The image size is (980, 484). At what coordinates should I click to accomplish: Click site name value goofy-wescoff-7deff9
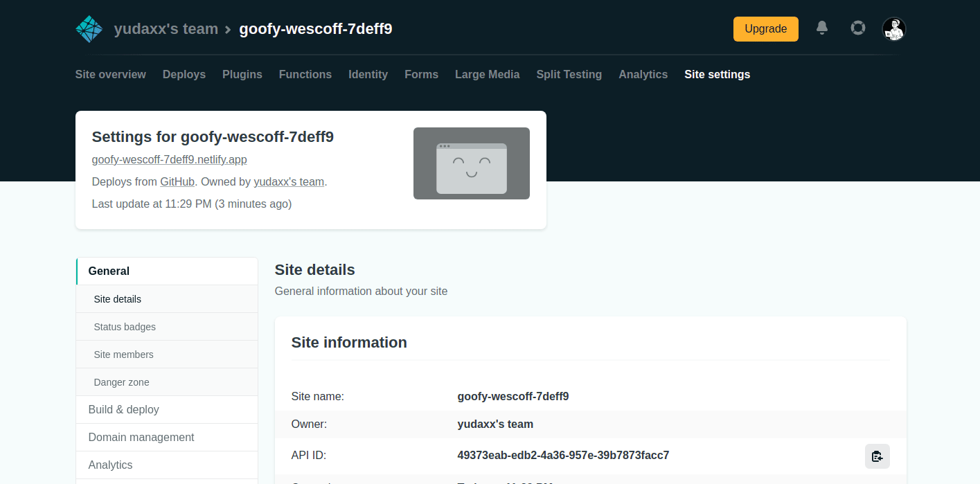513,397
